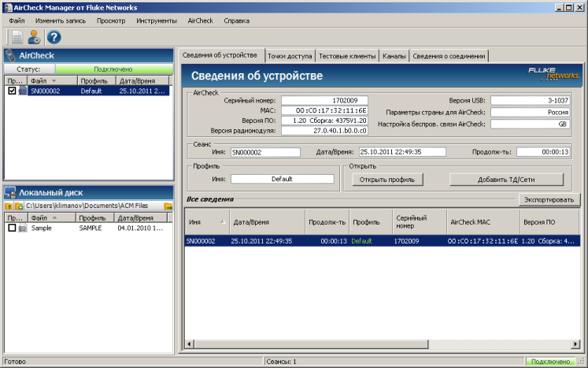
Task: Click the AirCheck Manager title bar icon
Action: [x=8, y=8]
